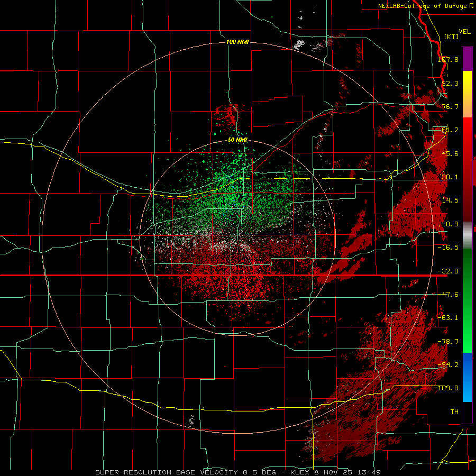Click the 76.7 value on the velocity scale
Viewport: 476px width, 476px height.
pos(450,106)
